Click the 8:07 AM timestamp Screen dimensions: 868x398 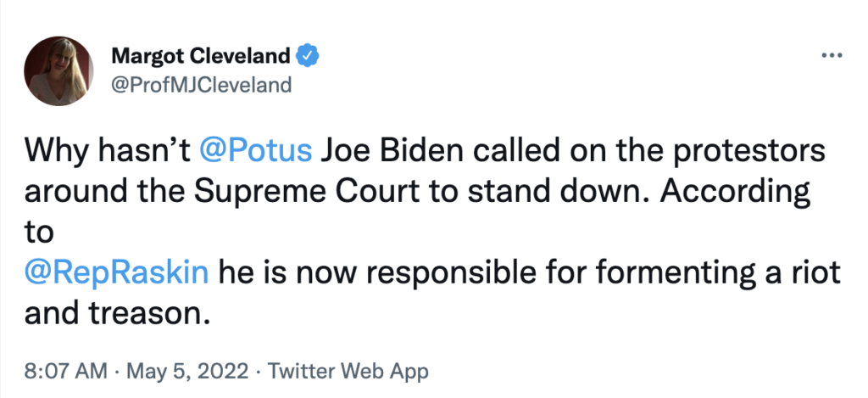click(x=65, y=371)
